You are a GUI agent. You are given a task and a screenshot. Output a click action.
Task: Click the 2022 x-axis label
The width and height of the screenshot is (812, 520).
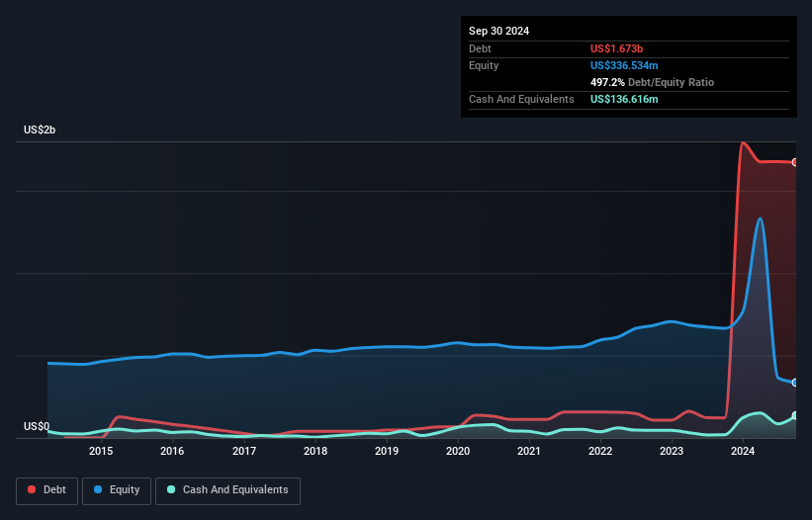click(x=600, y=451)
